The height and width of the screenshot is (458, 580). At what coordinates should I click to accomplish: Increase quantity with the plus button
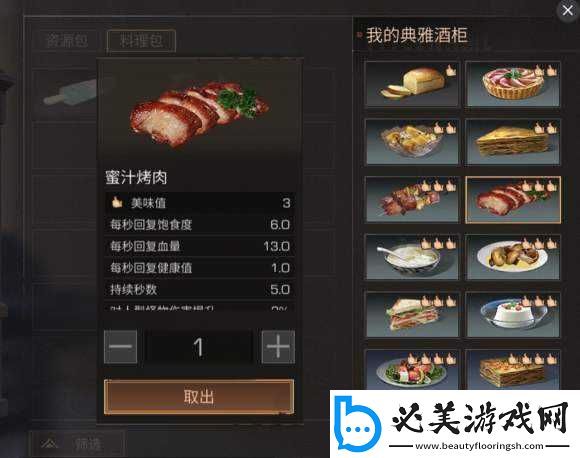click(278, 347)
